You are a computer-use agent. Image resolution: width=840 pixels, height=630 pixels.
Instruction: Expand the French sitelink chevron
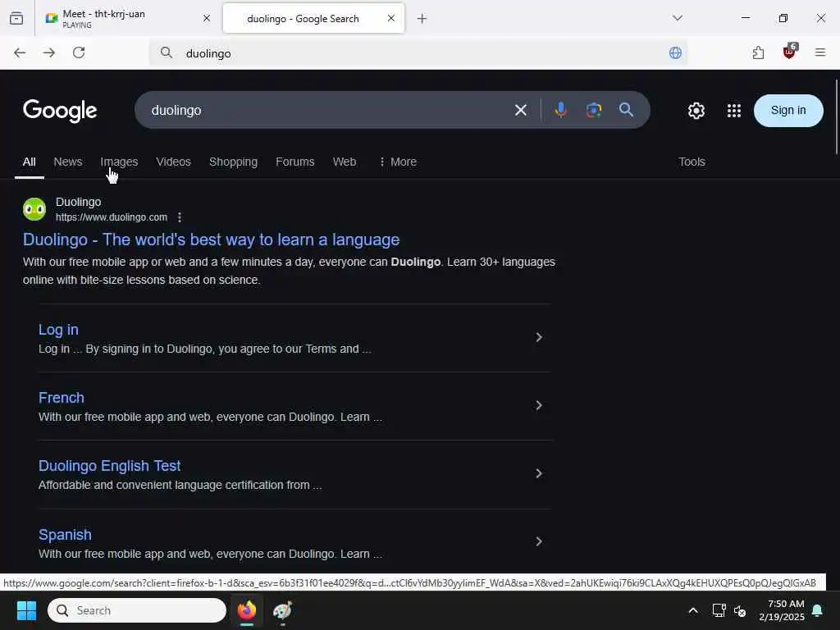[539, 405]
